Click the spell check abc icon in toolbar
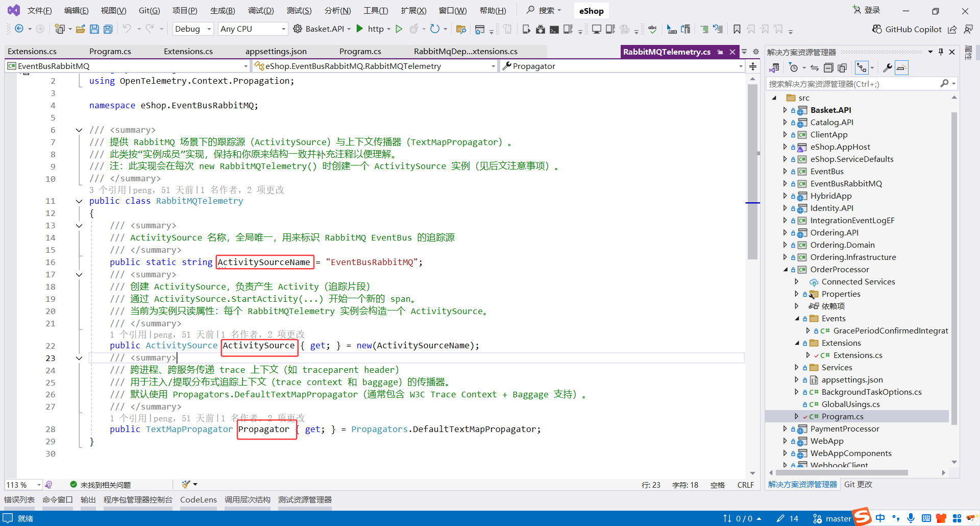 652,29
